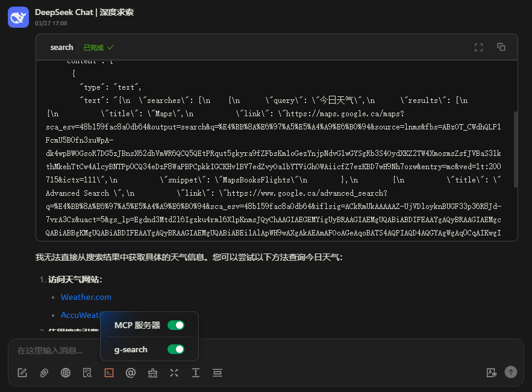Open the Weather.com link

click(86, 297)
